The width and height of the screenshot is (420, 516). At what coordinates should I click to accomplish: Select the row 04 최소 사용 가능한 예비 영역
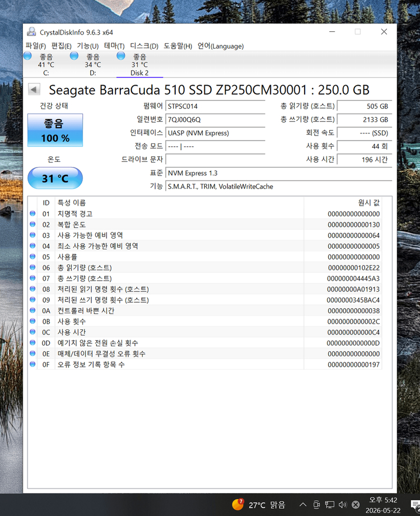205,246
